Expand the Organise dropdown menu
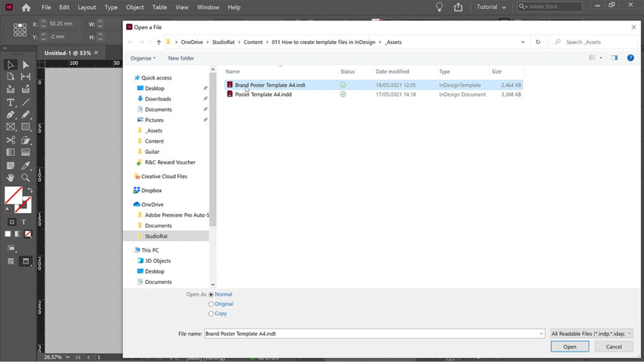 [x=143, y=58]
